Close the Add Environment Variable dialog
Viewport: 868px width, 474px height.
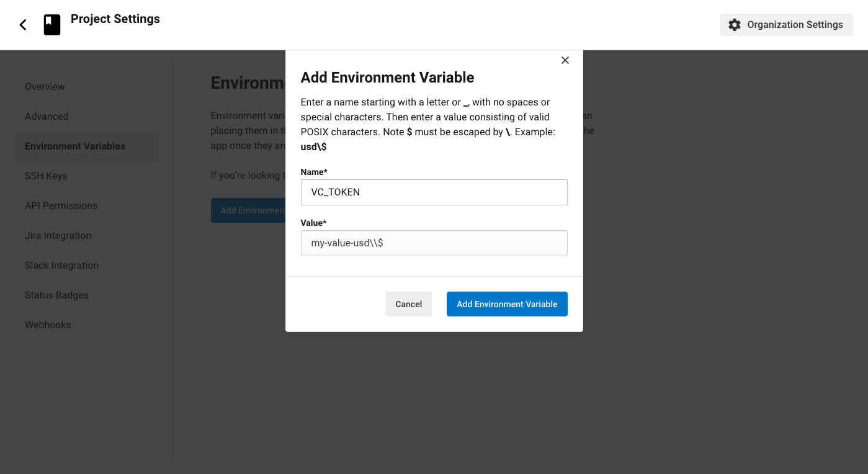(565, 60)
